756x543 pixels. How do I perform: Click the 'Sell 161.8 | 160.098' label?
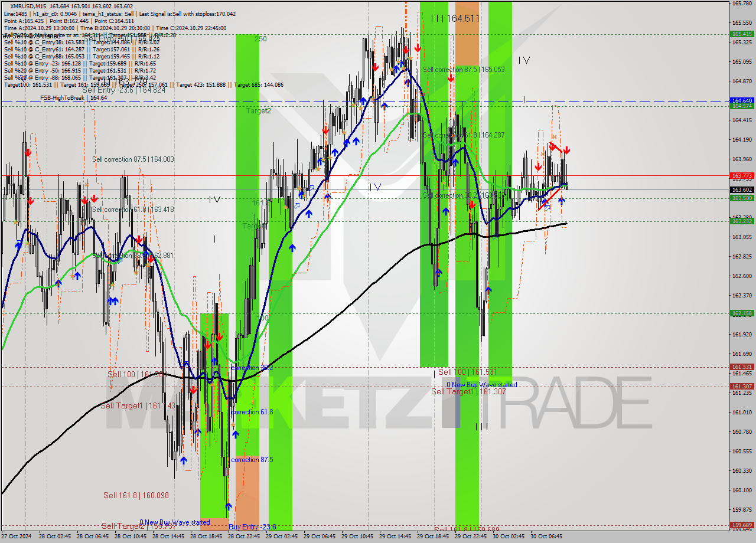click(136, 496)
